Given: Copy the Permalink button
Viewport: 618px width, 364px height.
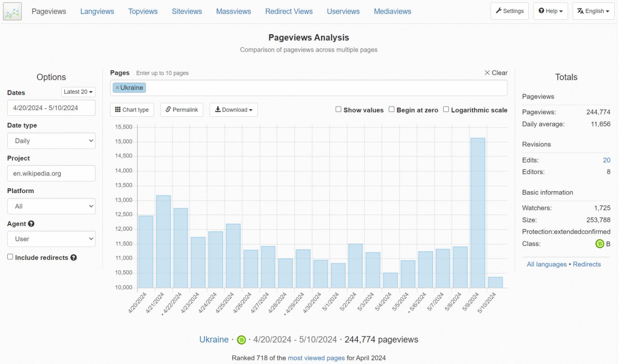Looking at the screenshot, I should (x=182, y=110).
